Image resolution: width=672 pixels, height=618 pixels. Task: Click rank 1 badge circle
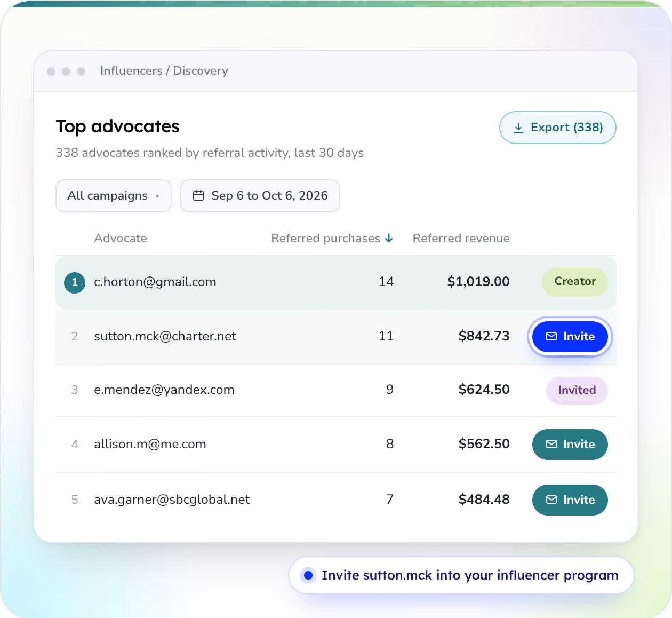75,283
